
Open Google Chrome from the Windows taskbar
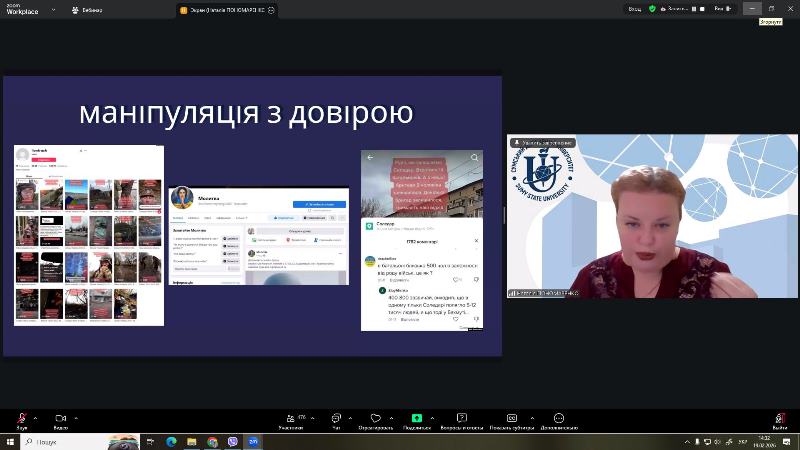click(212, 441)
